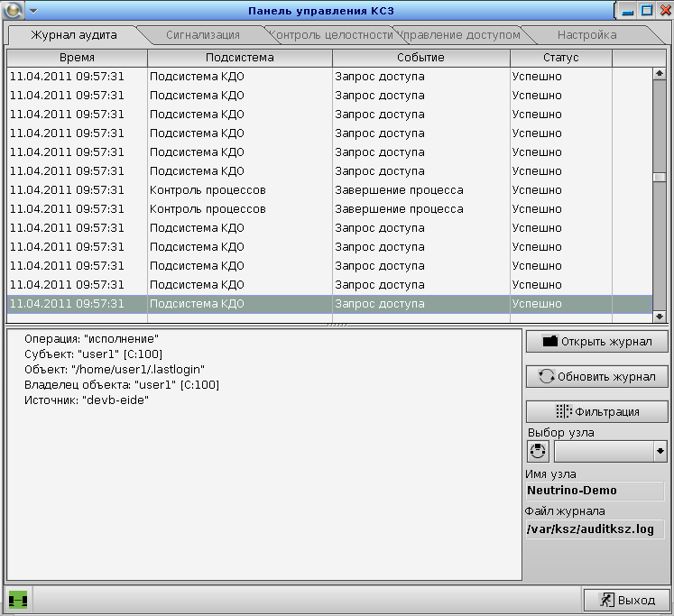Click the Событие column header

click(x=420, y=58)
